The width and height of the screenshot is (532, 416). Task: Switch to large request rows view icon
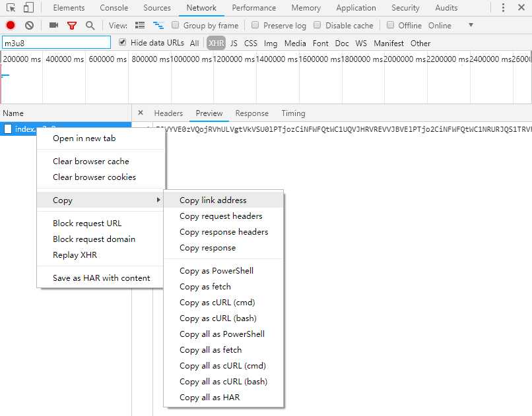[140, 25]
